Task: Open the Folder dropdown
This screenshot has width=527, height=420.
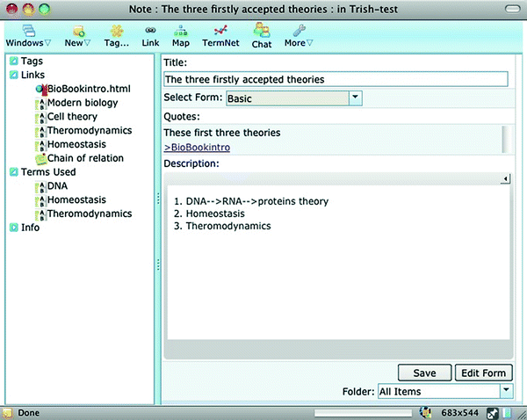Action: pyautogui.click(x=505, y=392)
